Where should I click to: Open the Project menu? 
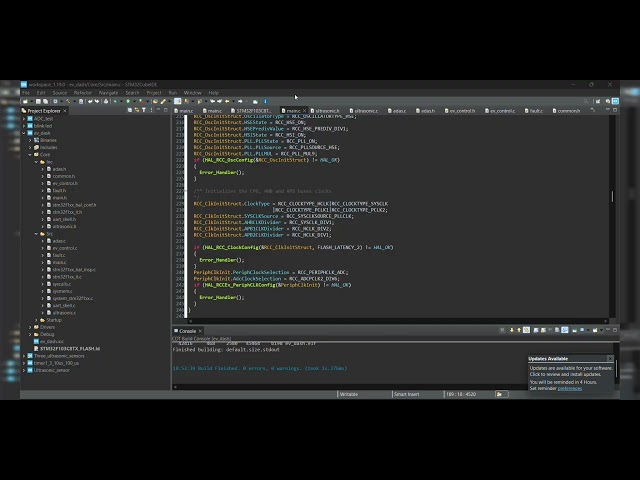154,93
